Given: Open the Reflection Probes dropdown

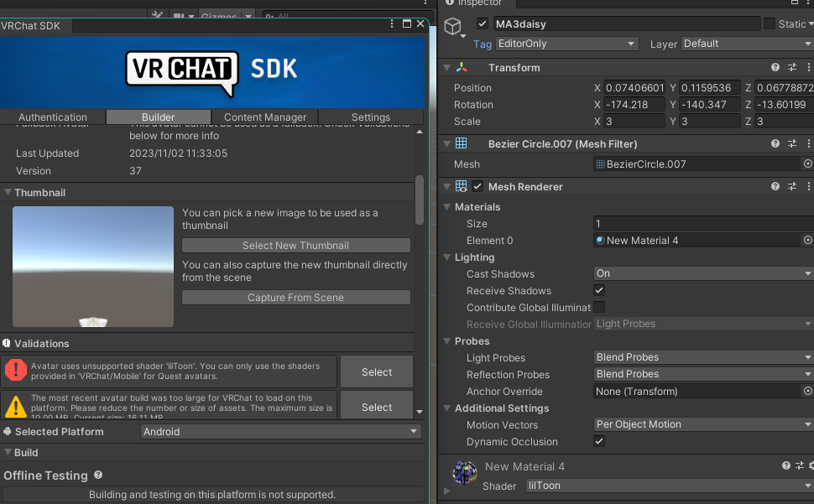Looking at the screenshot, I should (x=703, y=374).
